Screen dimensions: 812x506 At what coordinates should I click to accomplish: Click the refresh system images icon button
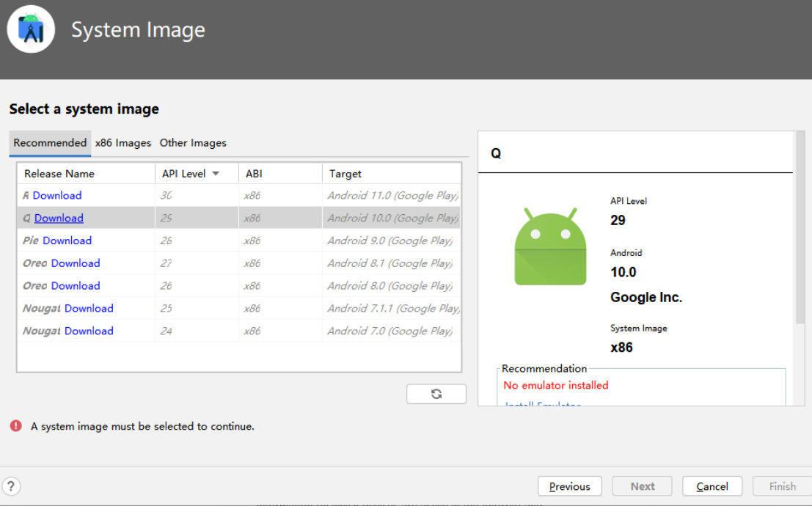click(436, 394)
